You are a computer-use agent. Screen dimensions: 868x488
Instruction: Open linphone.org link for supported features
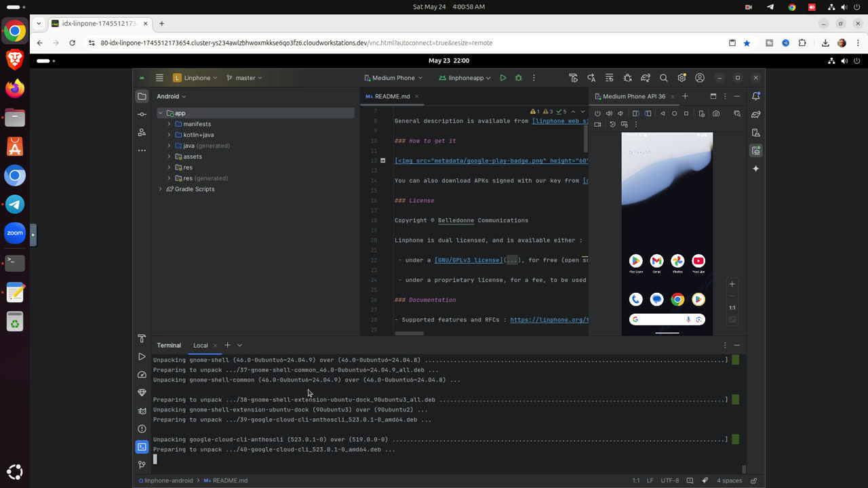[549, 320]
